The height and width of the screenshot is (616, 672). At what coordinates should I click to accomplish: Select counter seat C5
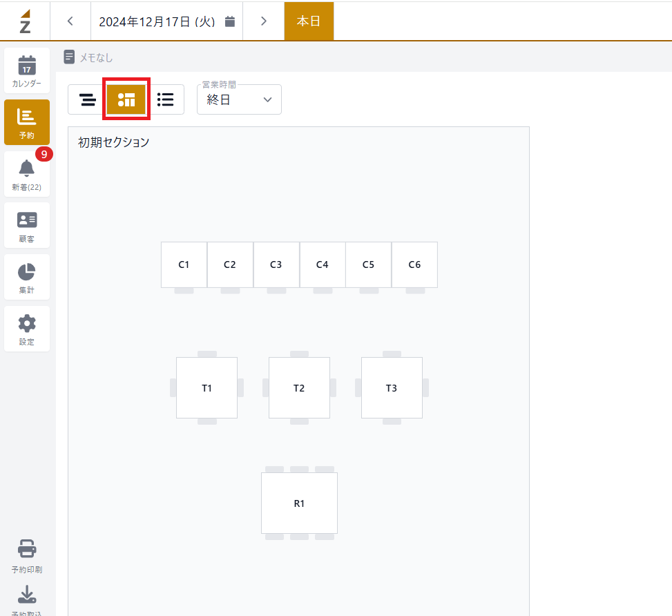pos(369,264)
